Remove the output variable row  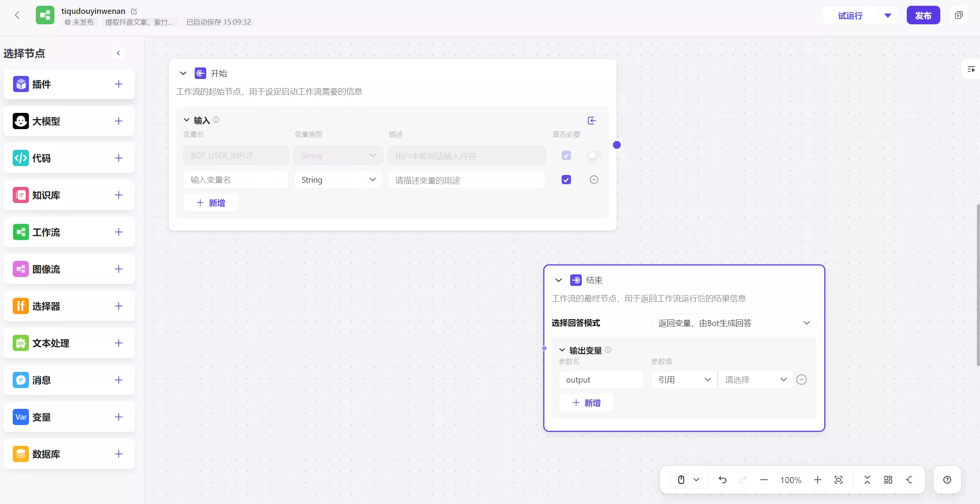[802, 380]
